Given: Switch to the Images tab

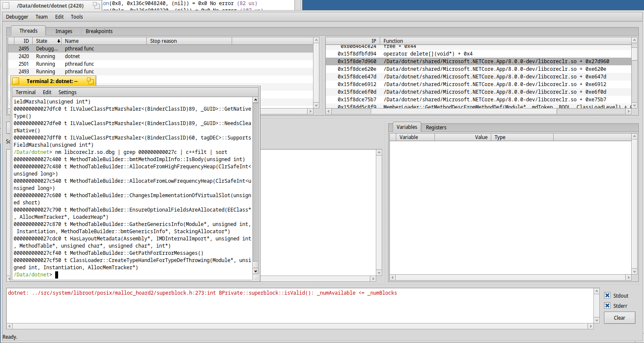Looking at the screenshot, I should (64, 31).
